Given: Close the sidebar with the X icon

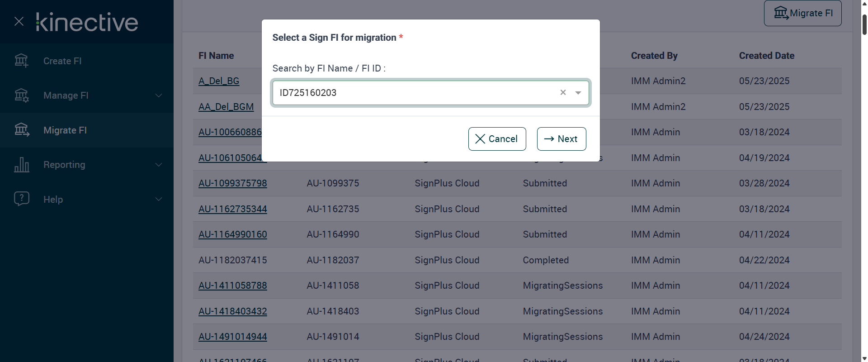Looking at the screenshot, I should click(x=19, y=21).
